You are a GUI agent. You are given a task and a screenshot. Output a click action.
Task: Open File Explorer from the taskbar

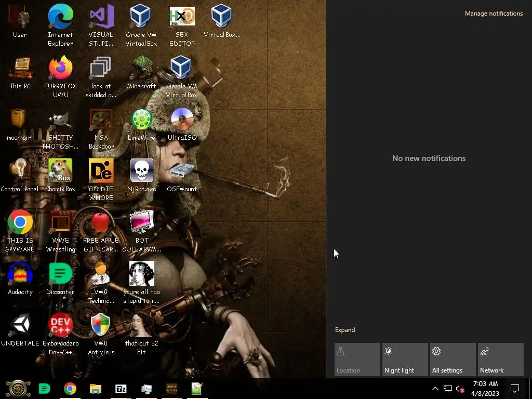pyautogui.click(x=96, y=389)
